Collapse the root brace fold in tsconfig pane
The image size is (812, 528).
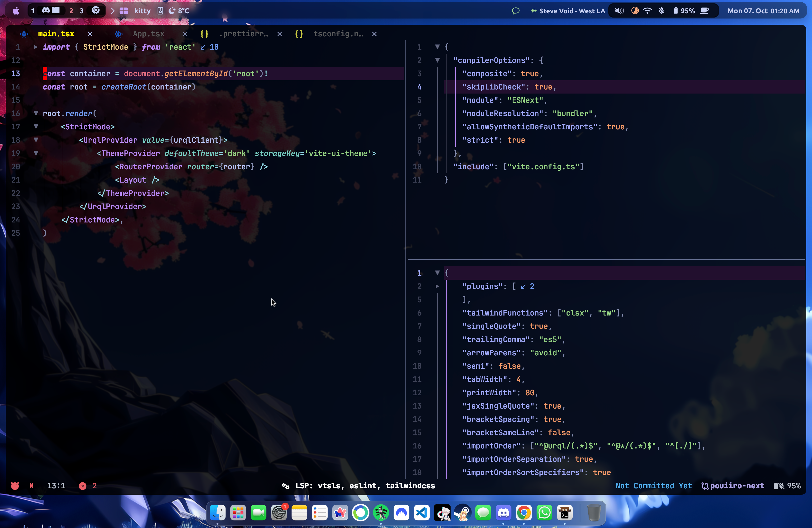[437, 47]
